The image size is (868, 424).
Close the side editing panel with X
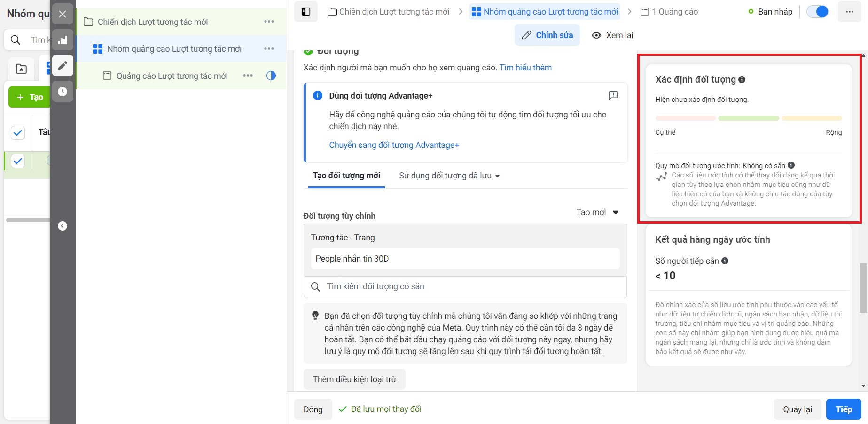click(63, 14)
